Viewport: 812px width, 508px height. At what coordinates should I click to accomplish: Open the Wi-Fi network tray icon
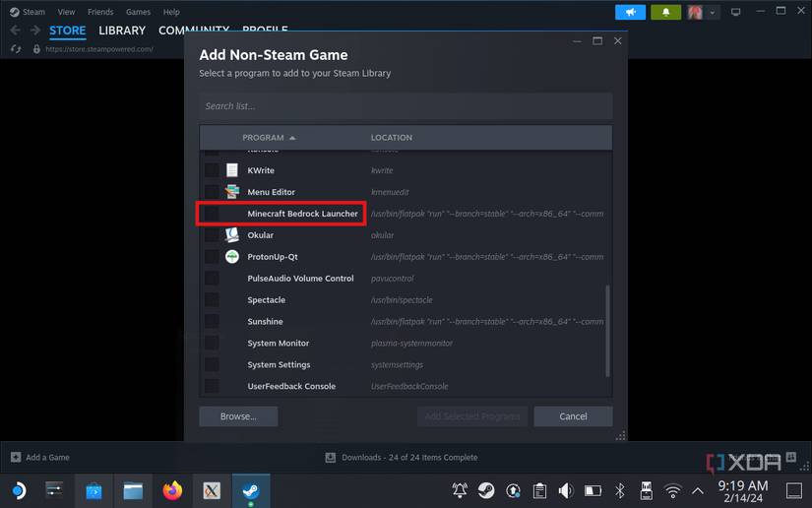(x=672, y=490)
